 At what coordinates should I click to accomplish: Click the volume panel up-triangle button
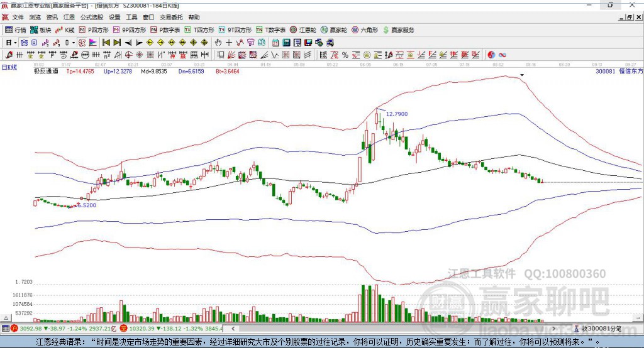click(x=6, y=318)
